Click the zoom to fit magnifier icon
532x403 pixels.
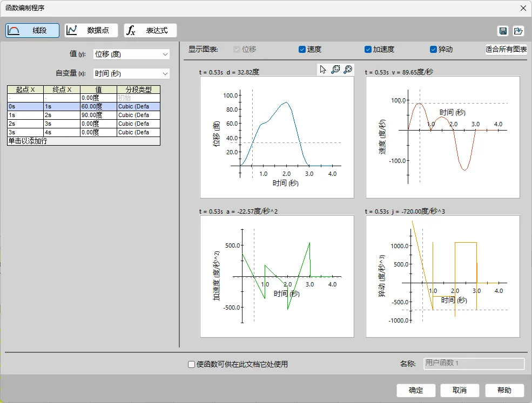(x=348, y=70)
